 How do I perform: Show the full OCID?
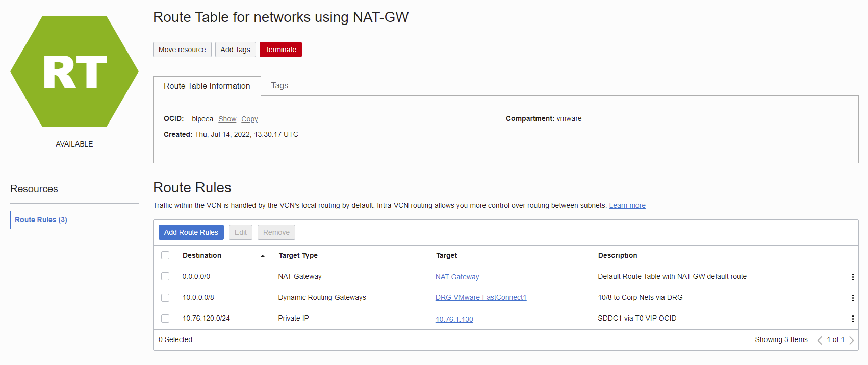point(227,119)
